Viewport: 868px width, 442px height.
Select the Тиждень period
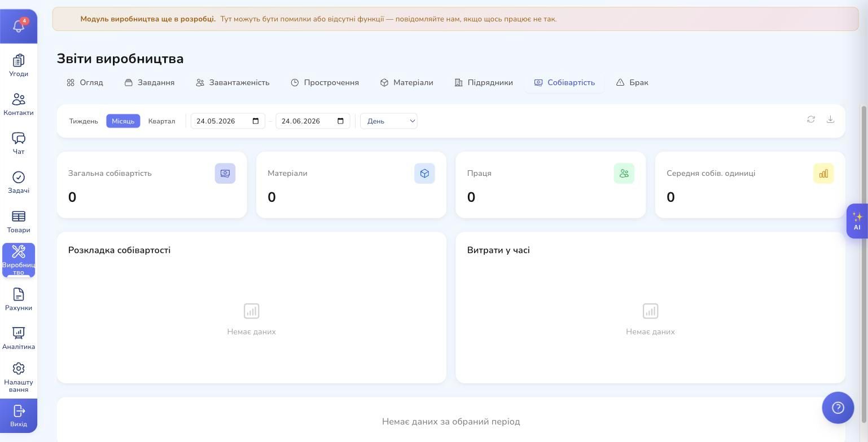pyautogui.click(x=84, y=121)
